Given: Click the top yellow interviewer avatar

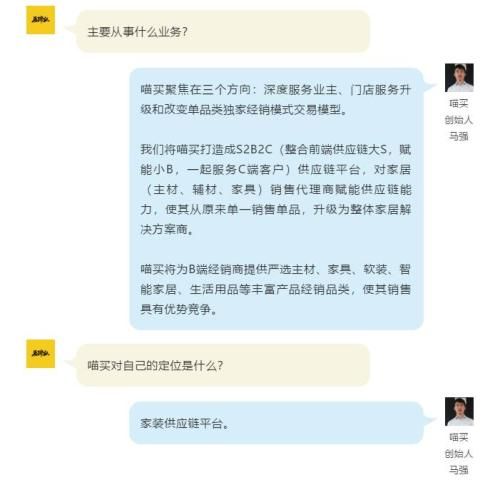Looking at the screenshot, I should (40, 20).
